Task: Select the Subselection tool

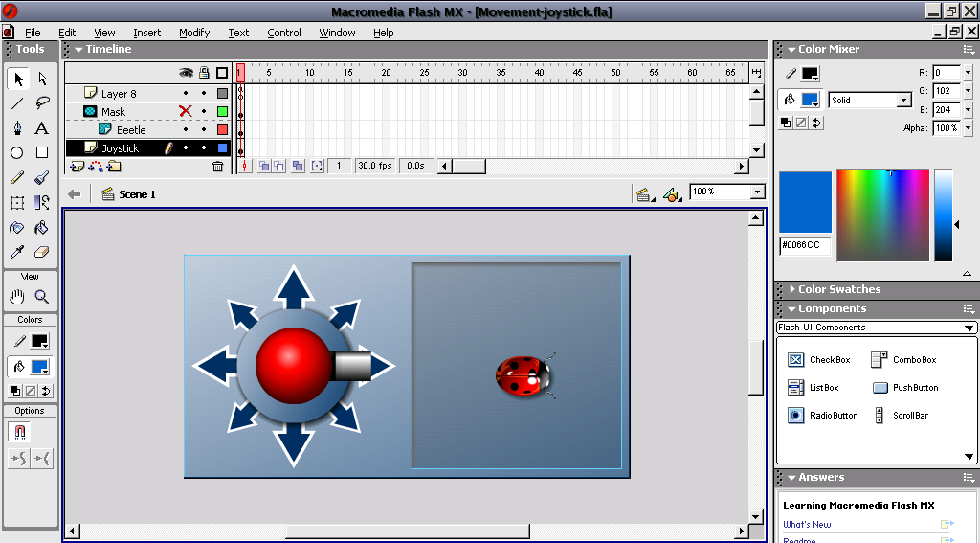Action: tap(42, 79)
